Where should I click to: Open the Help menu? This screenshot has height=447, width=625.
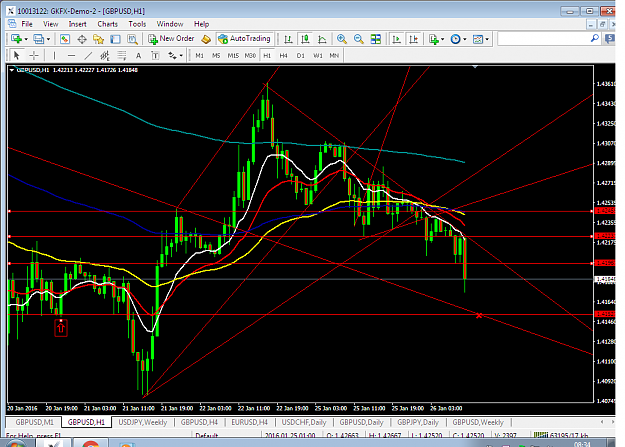point(201,24)
